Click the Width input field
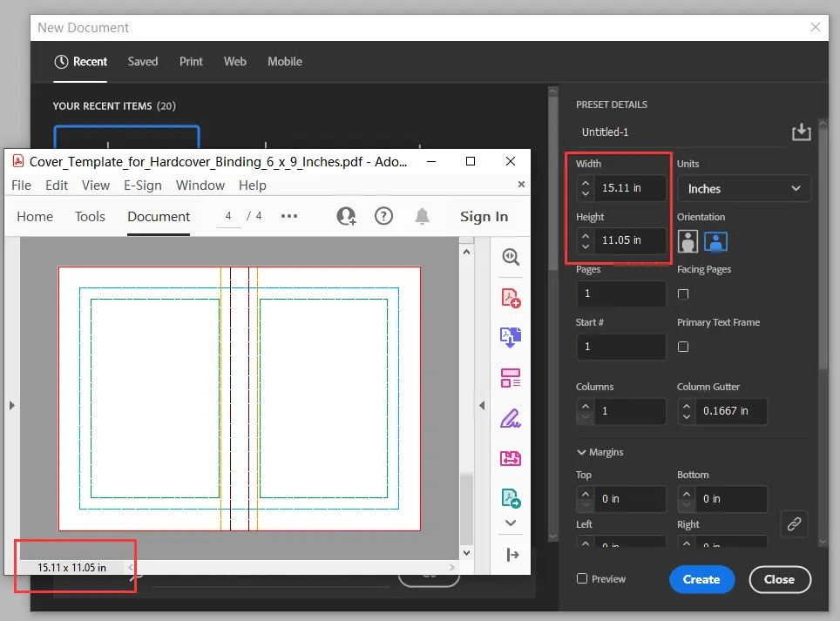840x621 pixels. point(631,188)
